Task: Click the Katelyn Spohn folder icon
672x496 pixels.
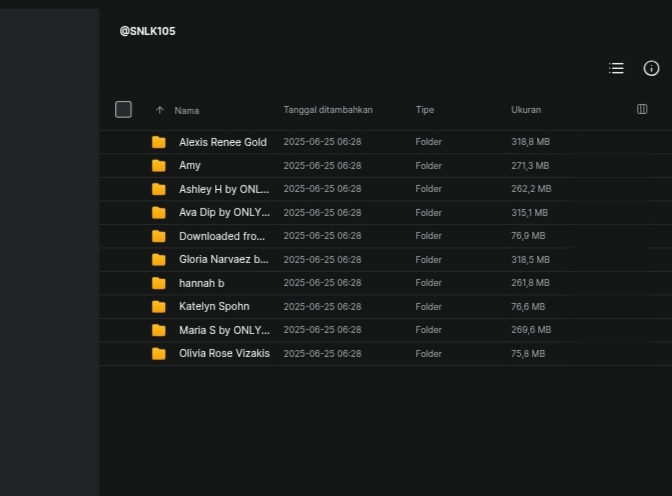Action: 159,307
